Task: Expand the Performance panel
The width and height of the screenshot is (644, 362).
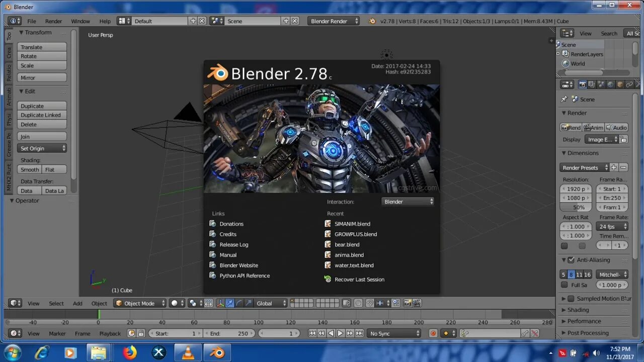Action: pyautogui.click(x=584, y=321)
